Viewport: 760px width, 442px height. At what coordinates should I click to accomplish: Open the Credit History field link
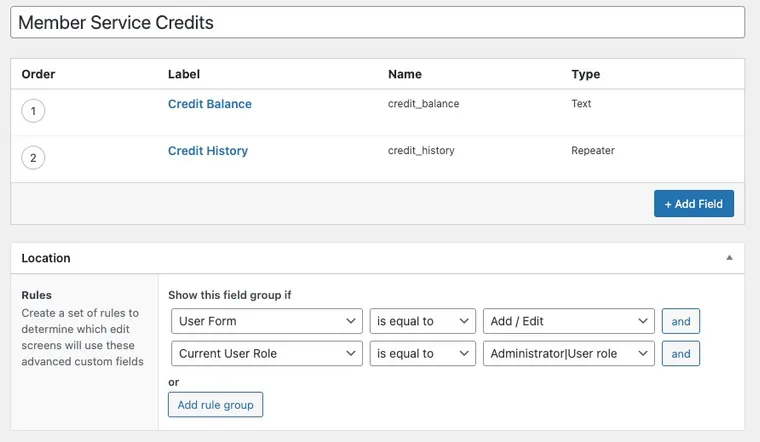[x=208, y=151]
